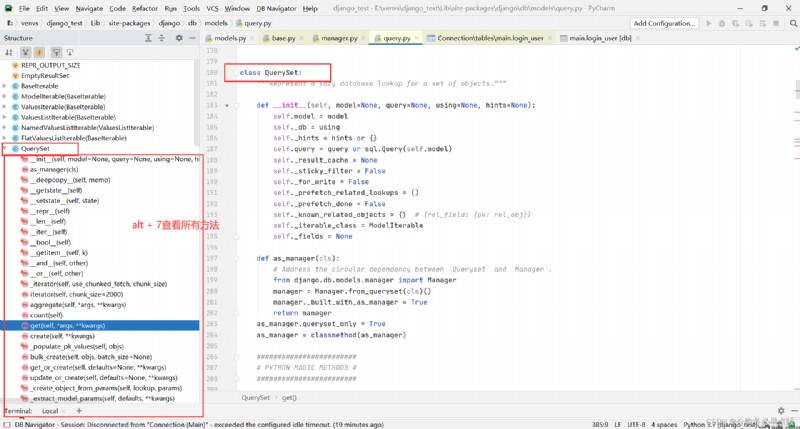800x429 pixels.
Task: Open terminal settings gear at bottom right
Action: tap(781, 410)
